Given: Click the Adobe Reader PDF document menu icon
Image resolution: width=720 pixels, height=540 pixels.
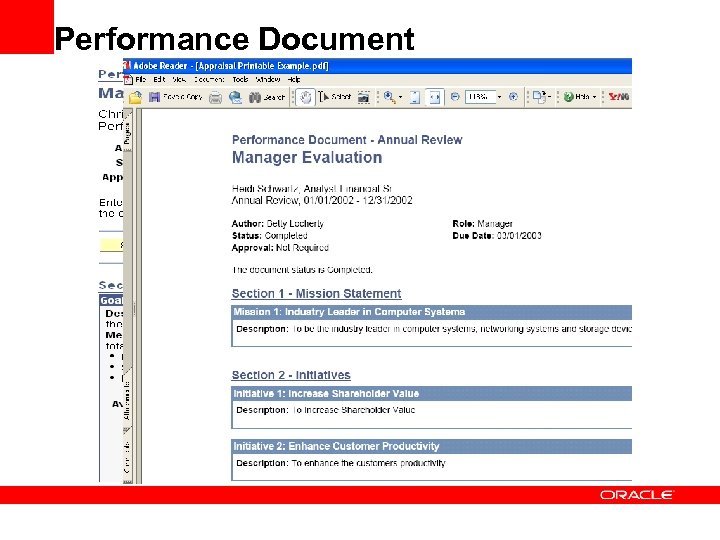Looking at the screenshot, I should 128,80.
